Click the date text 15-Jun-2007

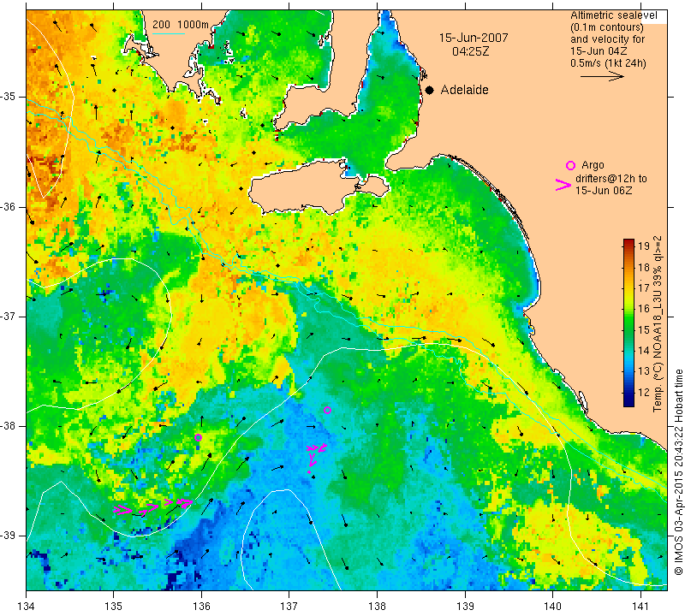coord(474,38)
